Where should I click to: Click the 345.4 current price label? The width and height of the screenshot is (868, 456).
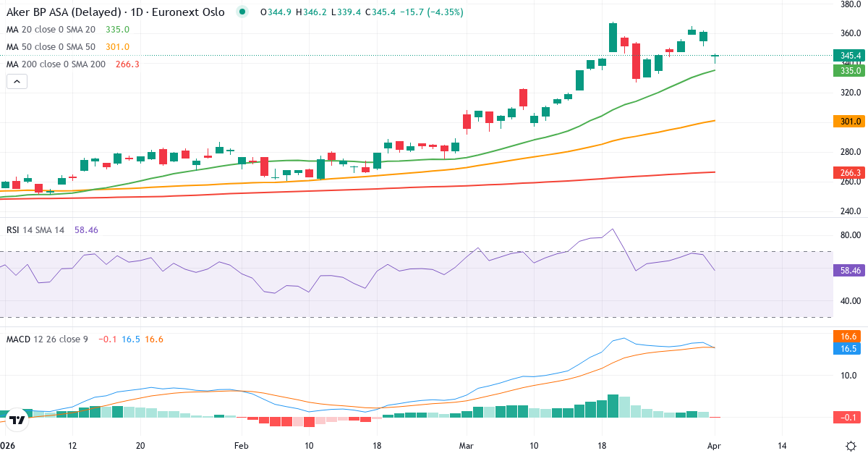[848, 55]
